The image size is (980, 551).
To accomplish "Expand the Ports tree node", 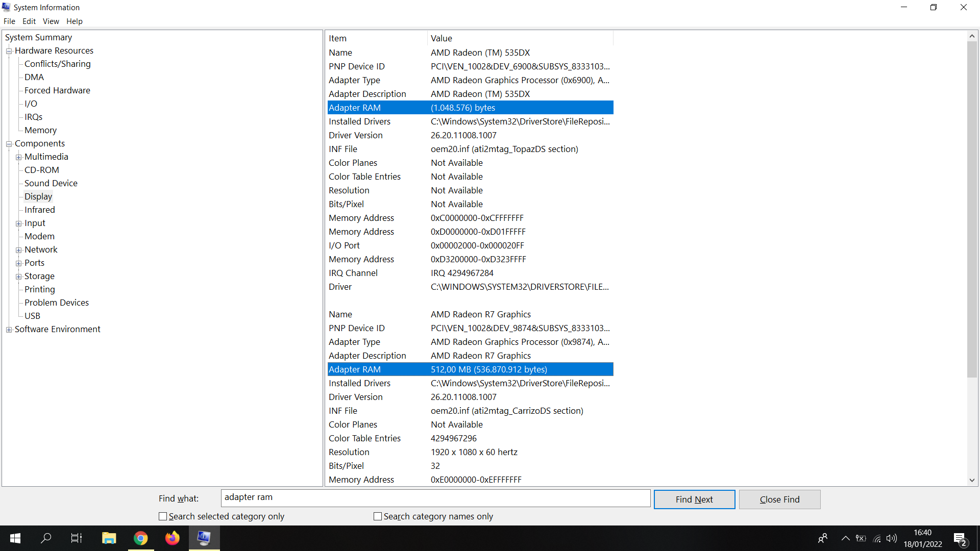I will click(x=18, y=263).
